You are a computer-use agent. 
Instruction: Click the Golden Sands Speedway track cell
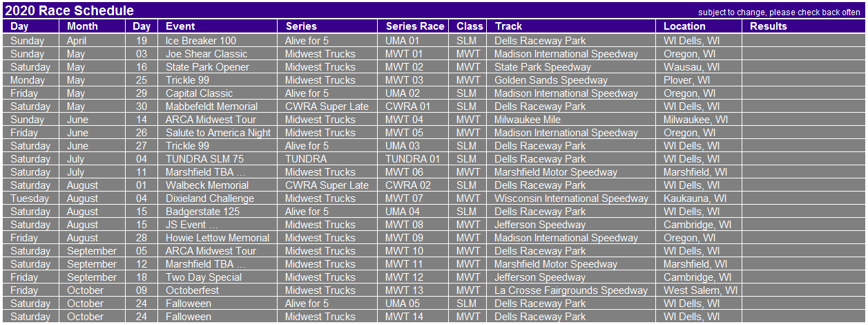pyautogui.click(x=572, y=80)
